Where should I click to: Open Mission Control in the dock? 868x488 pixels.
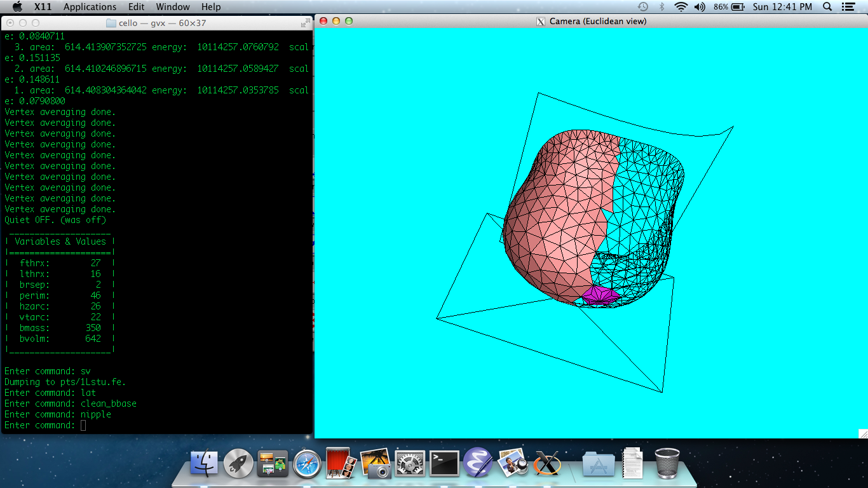coord(273,463)
